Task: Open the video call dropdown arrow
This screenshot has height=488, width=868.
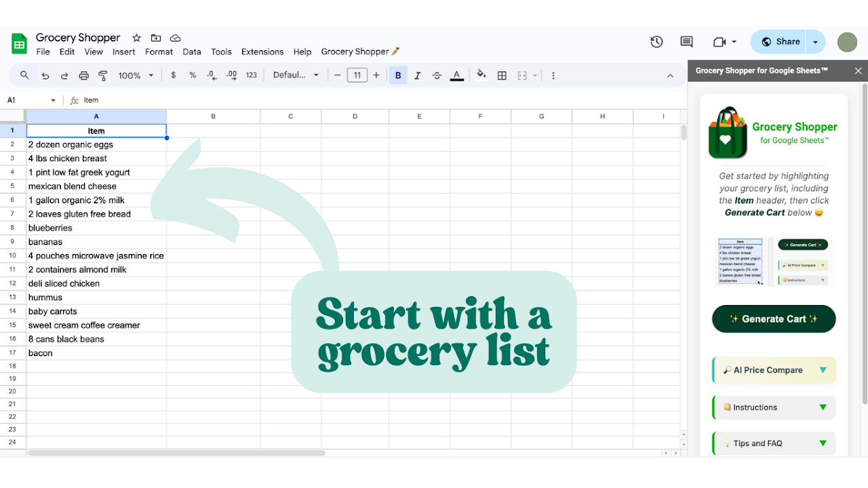Action: point(734,42)
